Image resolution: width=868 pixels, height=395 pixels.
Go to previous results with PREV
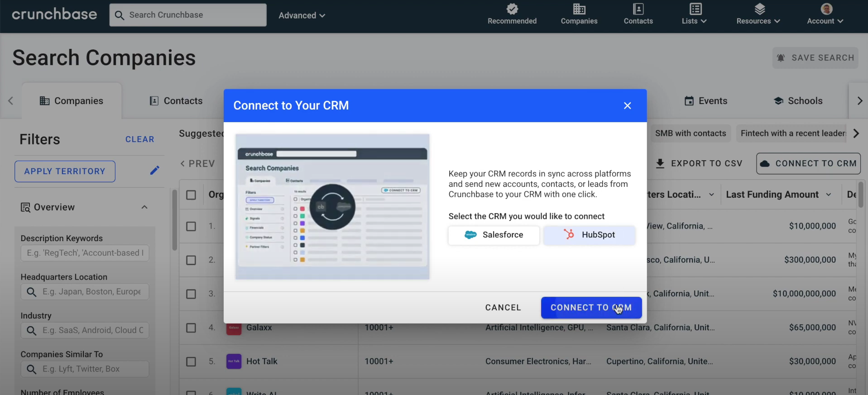click(x=197, y=164)
